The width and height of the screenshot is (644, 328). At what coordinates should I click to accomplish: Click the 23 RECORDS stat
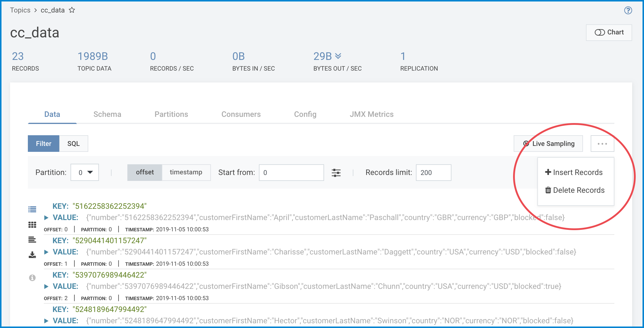[25, 61]
